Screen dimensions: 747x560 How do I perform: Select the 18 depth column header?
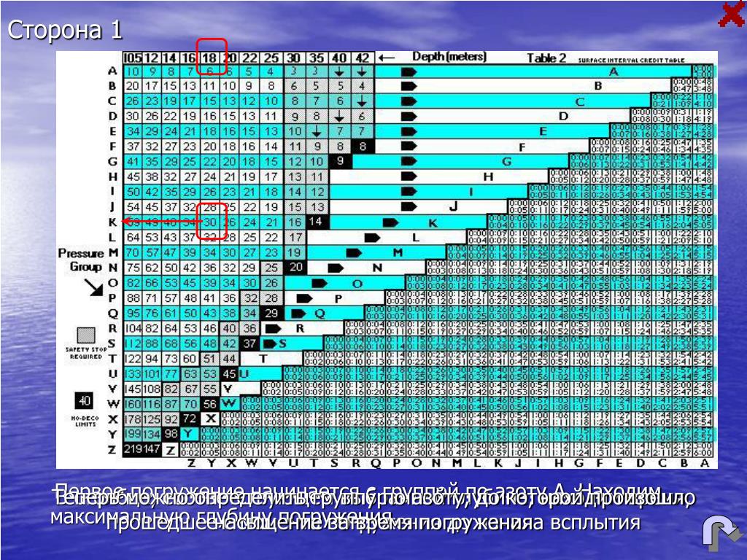pos(209,58)
